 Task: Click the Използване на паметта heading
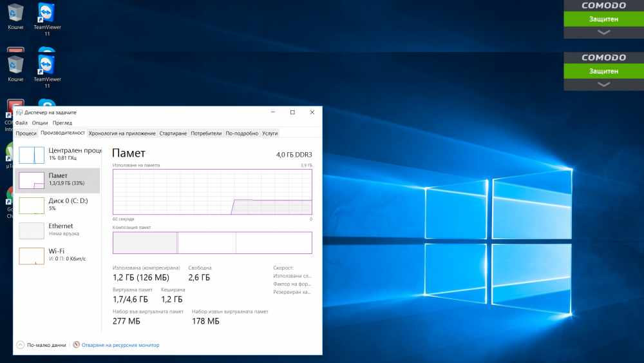tap(137, 165)
